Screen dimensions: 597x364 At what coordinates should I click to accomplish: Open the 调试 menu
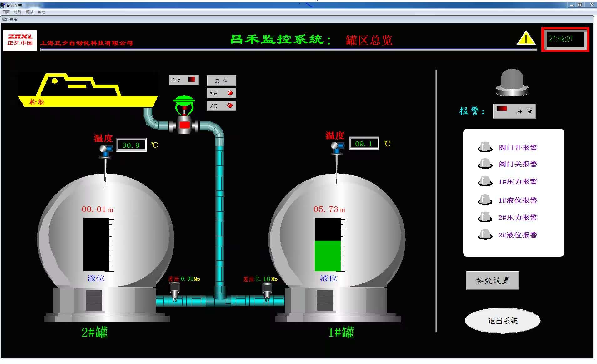30,12
